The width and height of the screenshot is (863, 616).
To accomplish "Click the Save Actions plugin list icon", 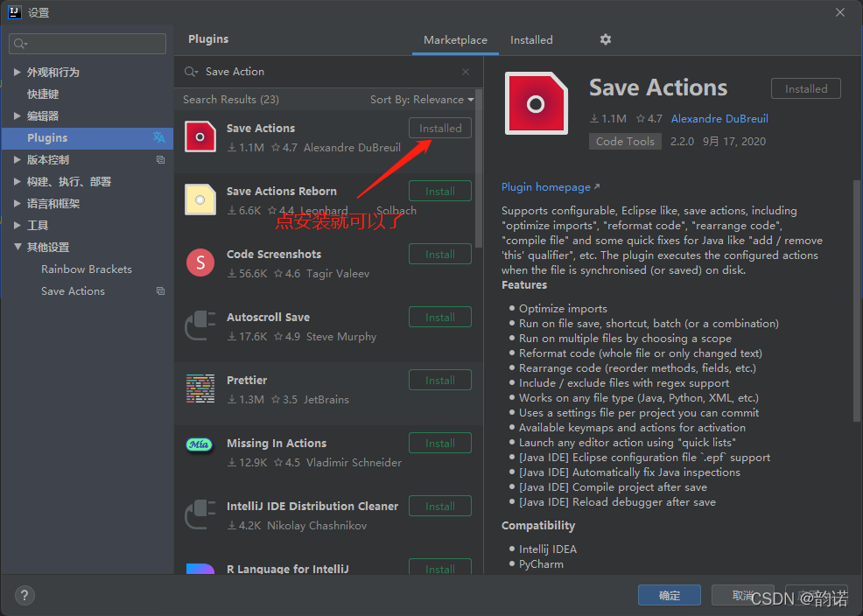I will point(200,136).
